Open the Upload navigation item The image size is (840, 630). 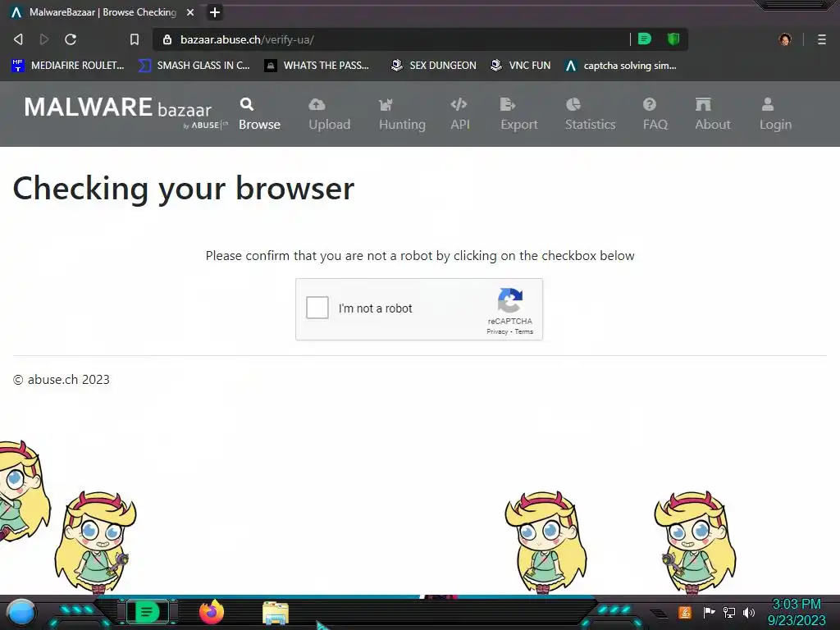point(330,114)
